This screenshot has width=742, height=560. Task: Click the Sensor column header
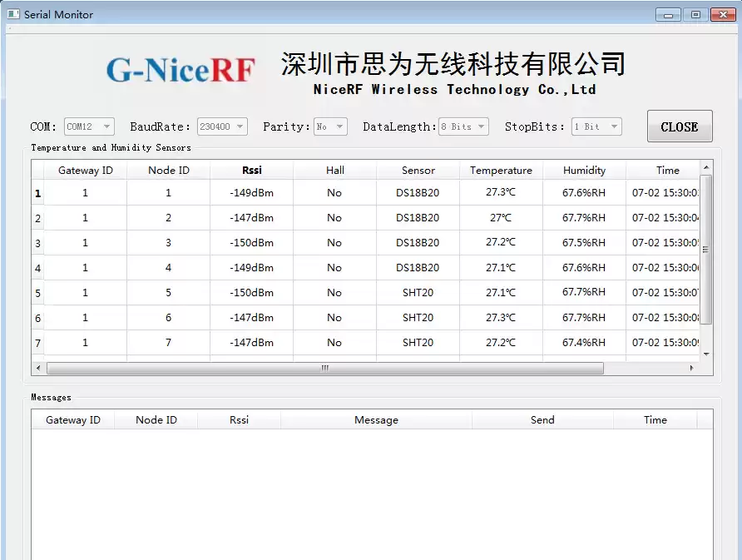418,170
